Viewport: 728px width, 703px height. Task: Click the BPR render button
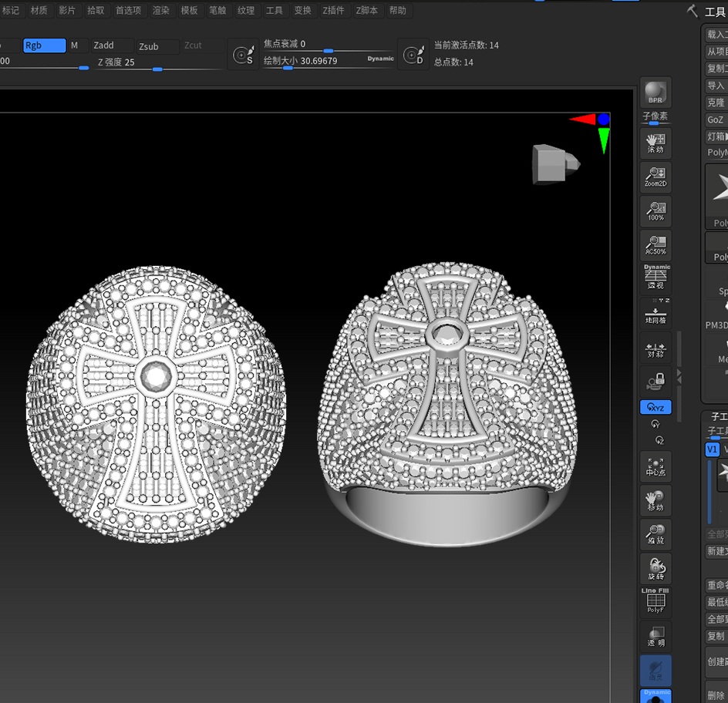click(x=656, y=92)
